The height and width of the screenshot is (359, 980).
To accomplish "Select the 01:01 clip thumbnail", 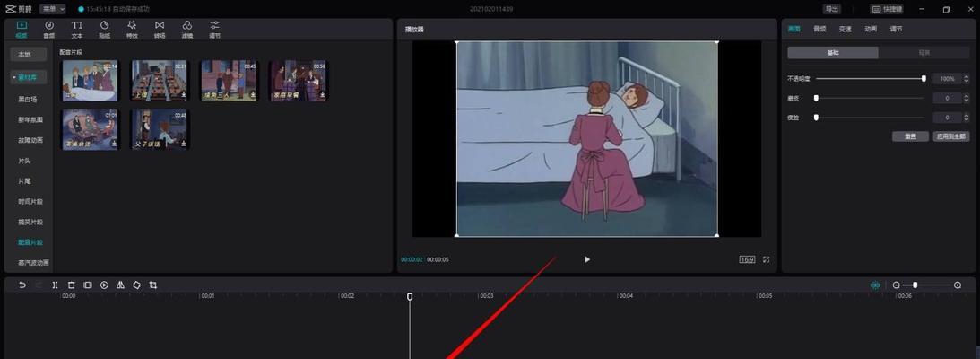I will 90,130.
